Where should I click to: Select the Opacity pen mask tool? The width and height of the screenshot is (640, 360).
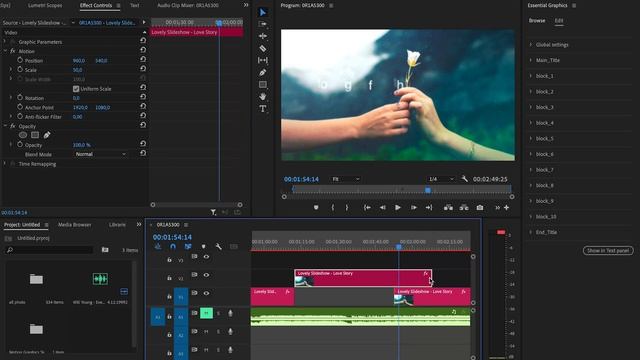click(x=47, y=135)
